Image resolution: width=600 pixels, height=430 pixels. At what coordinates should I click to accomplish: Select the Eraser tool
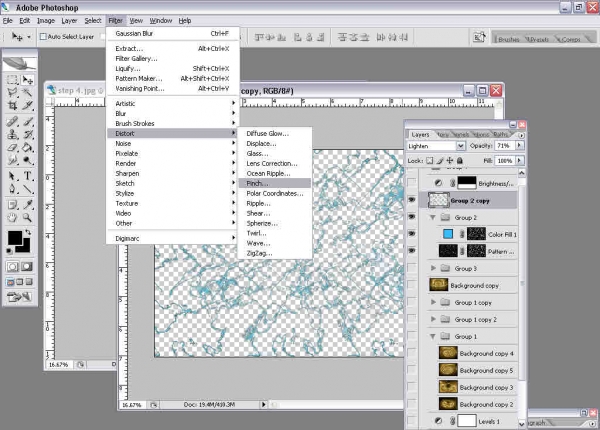[x=12, y=147]
